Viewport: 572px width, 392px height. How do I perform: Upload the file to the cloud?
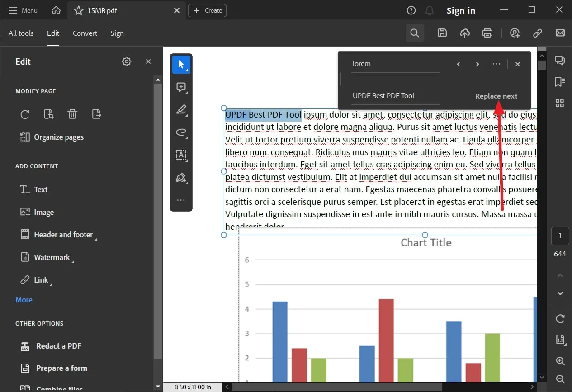[x=465, y=33]
